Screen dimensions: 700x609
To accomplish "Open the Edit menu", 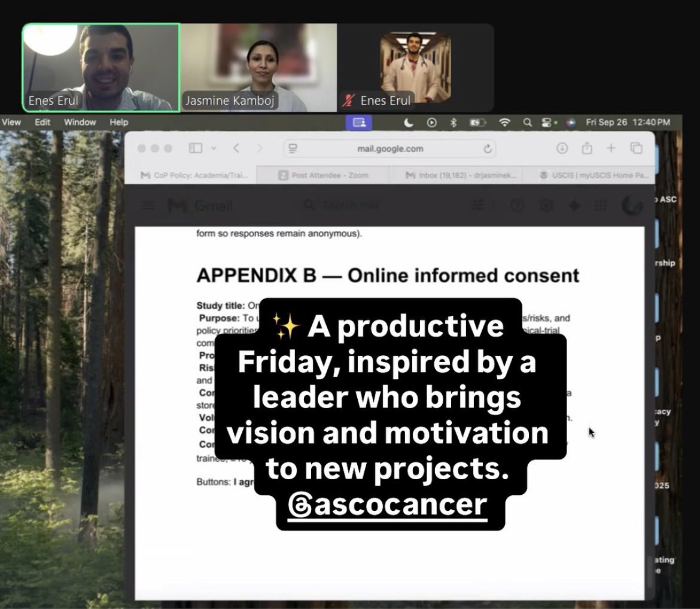I will click(x=42, y=122).
